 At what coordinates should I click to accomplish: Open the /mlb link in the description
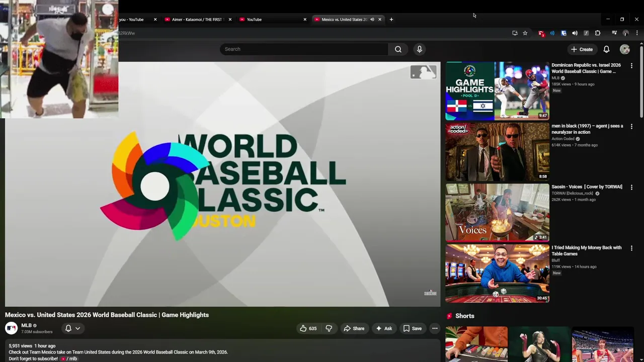point(69,358)
